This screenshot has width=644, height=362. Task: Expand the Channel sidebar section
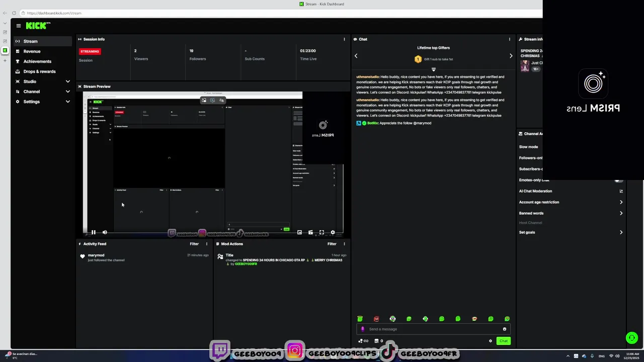[43, 92]
